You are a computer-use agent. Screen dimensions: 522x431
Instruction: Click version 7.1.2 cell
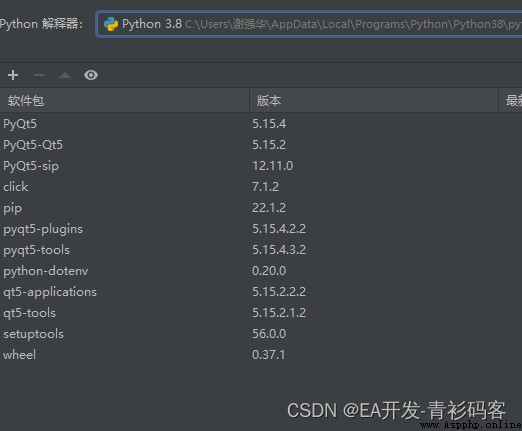265,187
